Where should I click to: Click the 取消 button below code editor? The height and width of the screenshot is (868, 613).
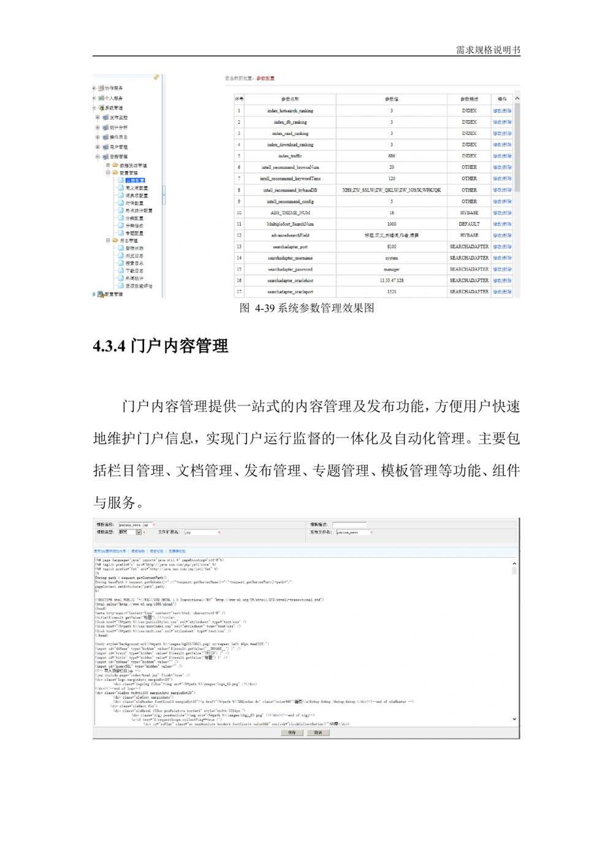(x=318, y=732)
